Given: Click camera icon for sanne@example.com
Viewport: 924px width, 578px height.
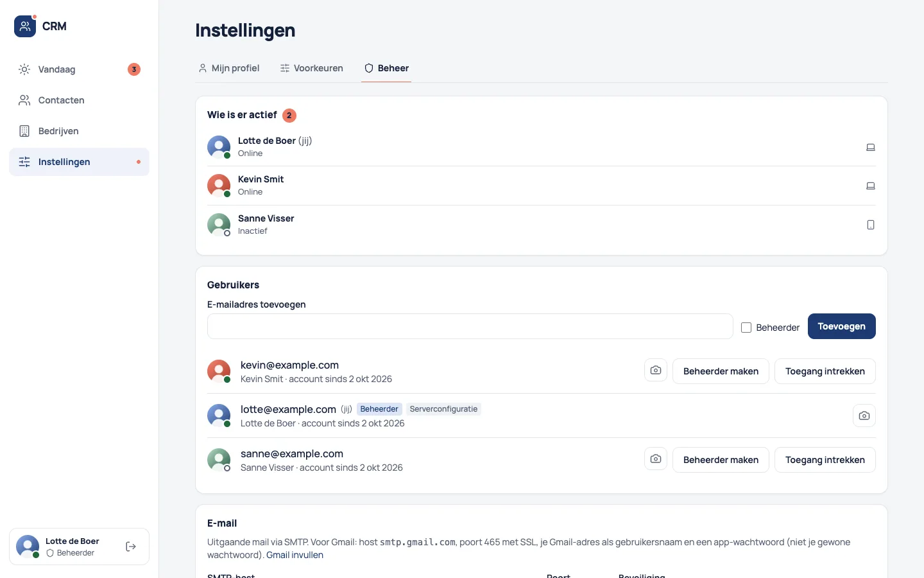Looking at the screenshot, I should coord(656,459).
